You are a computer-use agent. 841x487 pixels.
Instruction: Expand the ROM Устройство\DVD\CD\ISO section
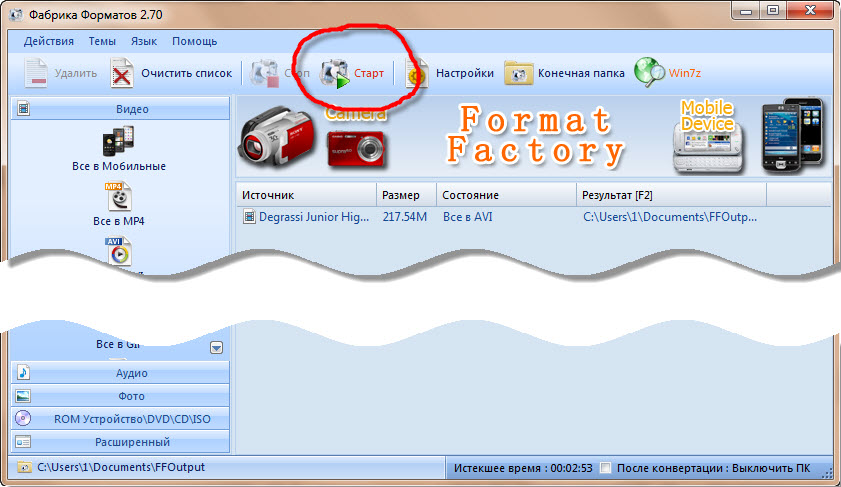(x=120, y=419)
